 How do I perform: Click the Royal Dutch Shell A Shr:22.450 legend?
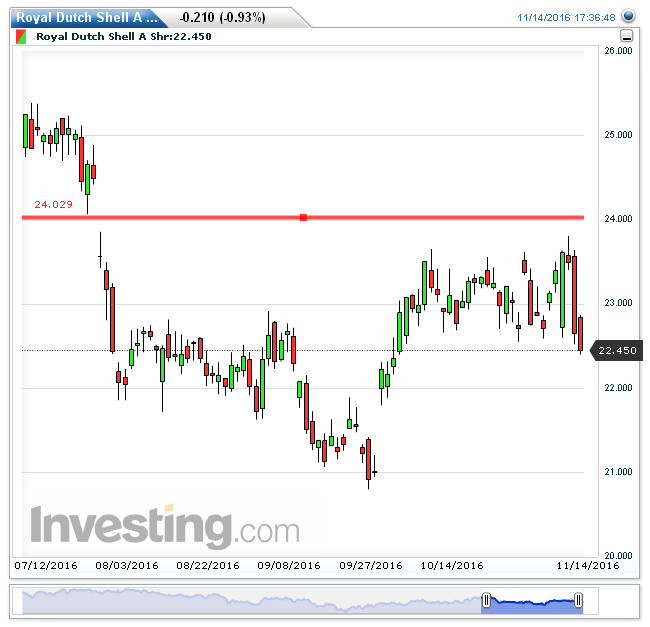pyautogui.click(x=124, y=36)
